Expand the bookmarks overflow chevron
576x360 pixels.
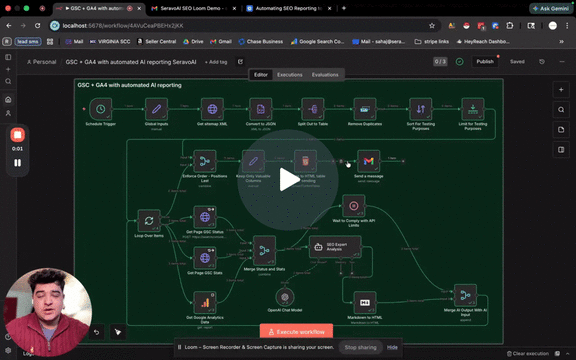561,42
